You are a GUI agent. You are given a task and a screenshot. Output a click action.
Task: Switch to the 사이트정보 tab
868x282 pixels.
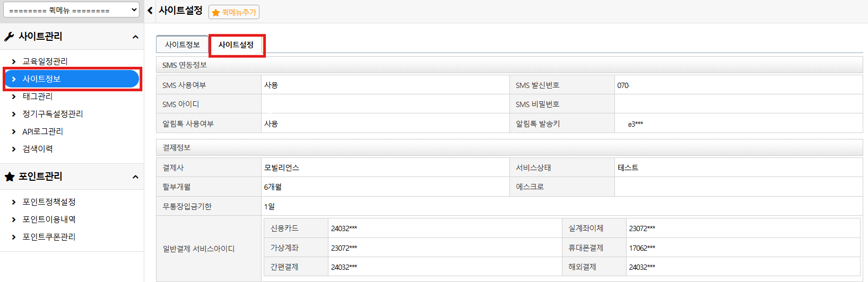click(x=182, y=45)
